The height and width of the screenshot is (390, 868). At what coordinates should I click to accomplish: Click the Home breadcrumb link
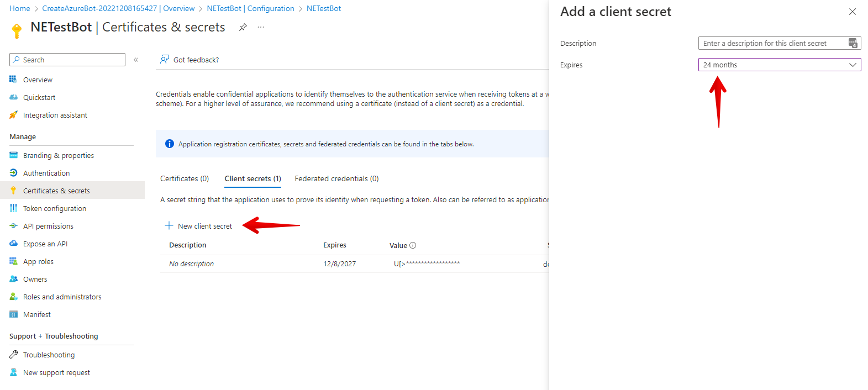[20, 8]
